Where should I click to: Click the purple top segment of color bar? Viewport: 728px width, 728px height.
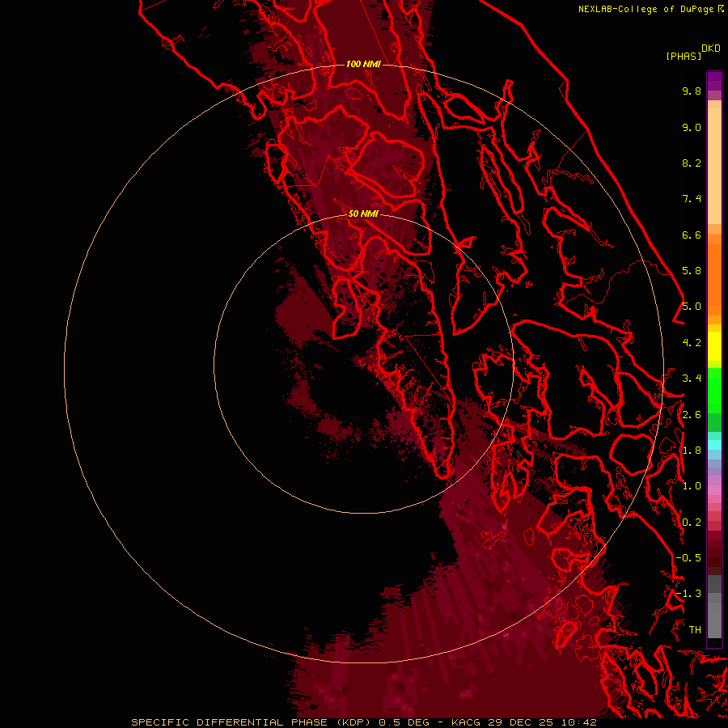714,81
